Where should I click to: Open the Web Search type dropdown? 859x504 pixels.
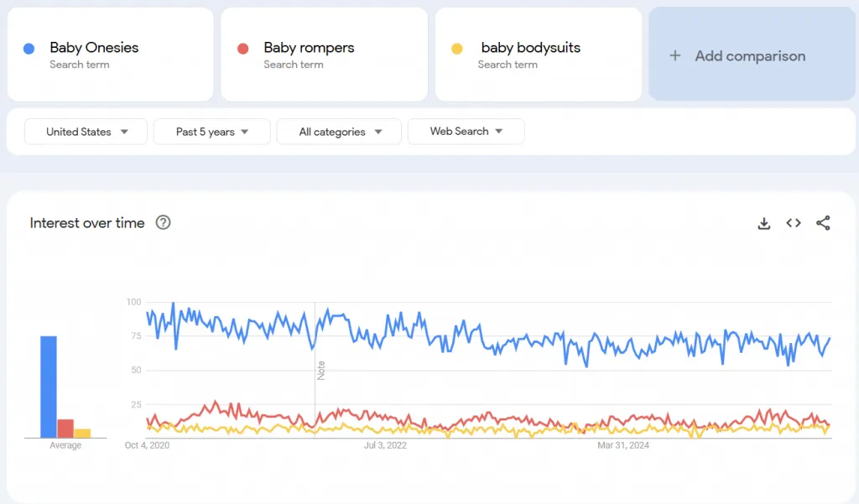(x=466, y=132)
